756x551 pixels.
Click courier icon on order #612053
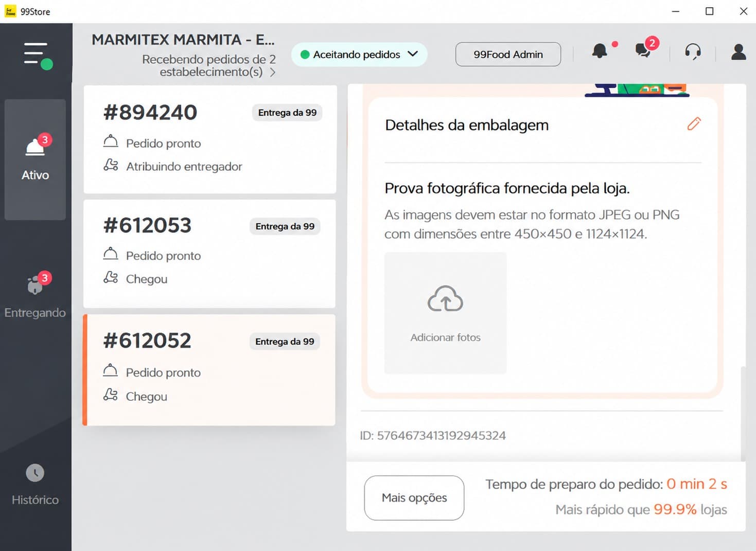pos(111,277)
